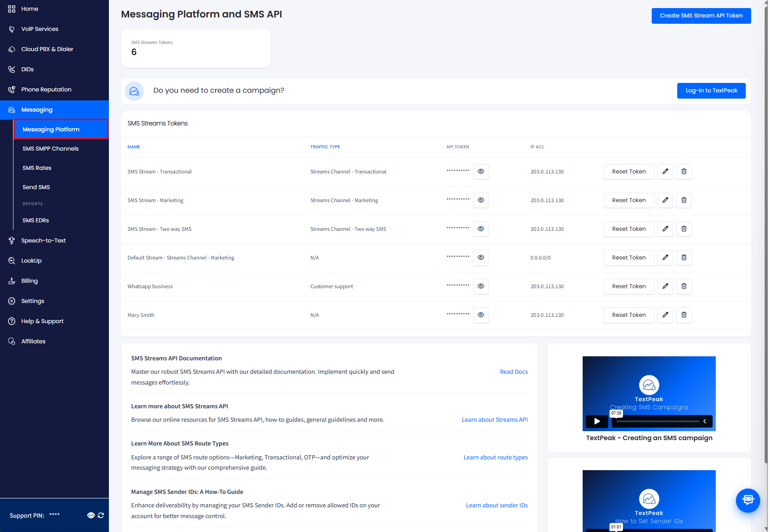
Task: Edit the Whatsapp business token
Action: click(665, 286)
